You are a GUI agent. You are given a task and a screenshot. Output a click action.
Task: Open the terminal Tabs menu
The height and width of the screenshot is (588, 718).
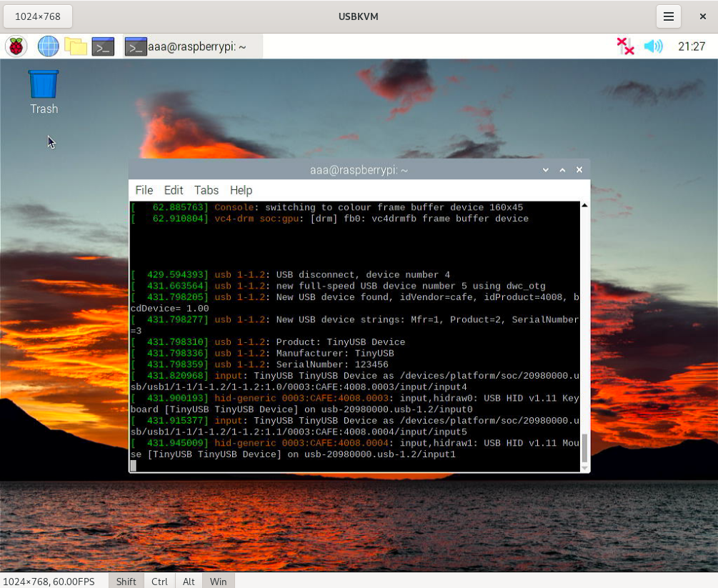[x=206, y=190]
